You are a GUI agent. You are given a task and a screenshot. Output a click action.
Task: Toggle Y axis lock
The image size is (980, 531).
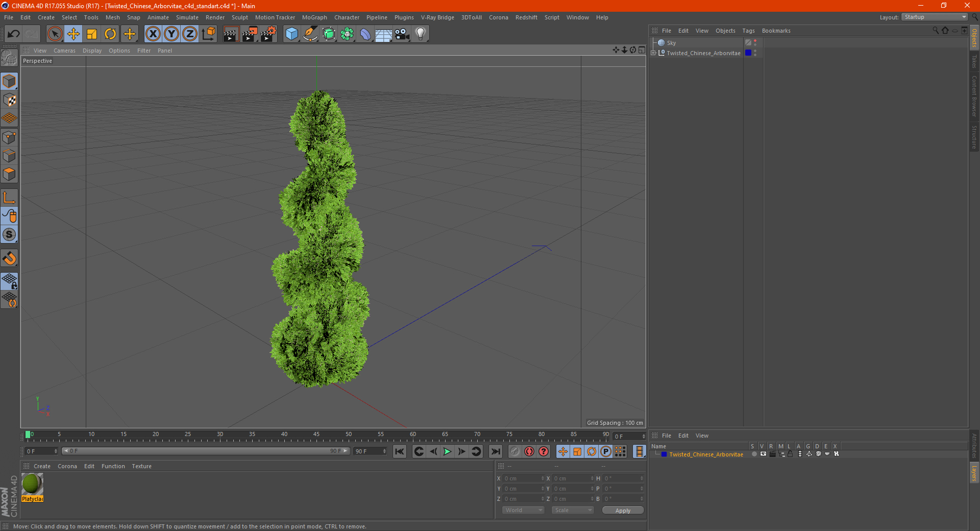(171, 34)
